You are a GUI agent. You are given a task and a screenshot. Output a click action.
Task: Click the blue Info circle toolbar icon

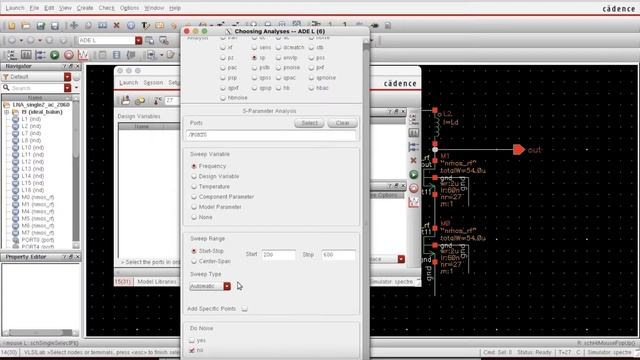click(x=131, y=25)
